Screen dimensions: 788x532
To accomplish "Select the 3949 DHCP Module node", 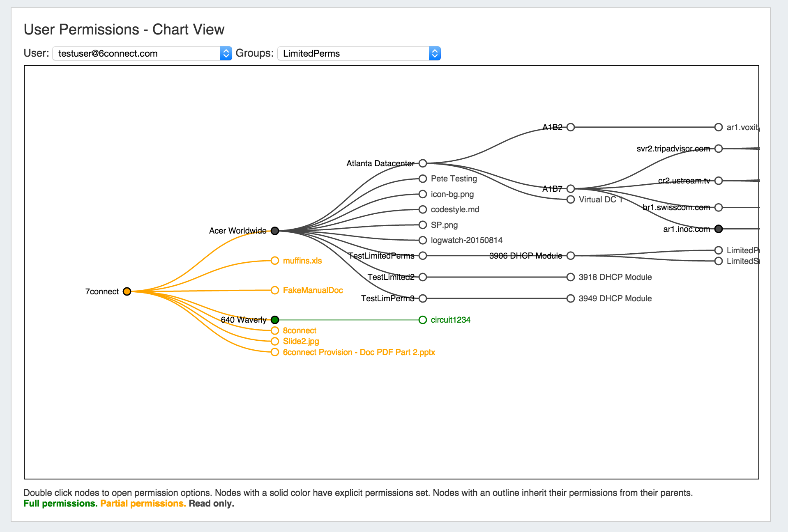I will [570, 298].
